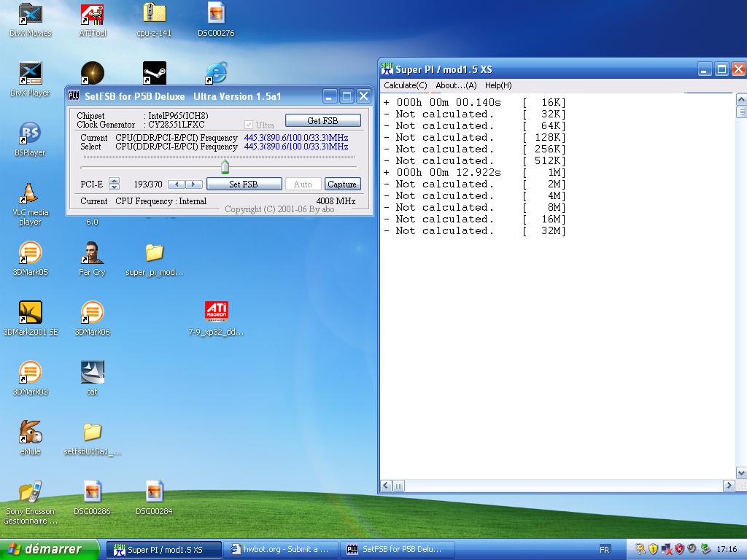Launch the Internet Explorer desktop shortcut
747x560 pixels.
coord(216,73)
